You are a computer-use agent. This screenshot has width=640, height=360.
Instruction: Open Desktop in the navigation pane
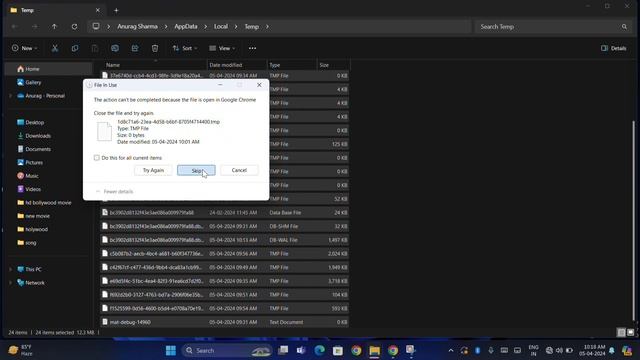pyautogui.click(x=30, y=122)
